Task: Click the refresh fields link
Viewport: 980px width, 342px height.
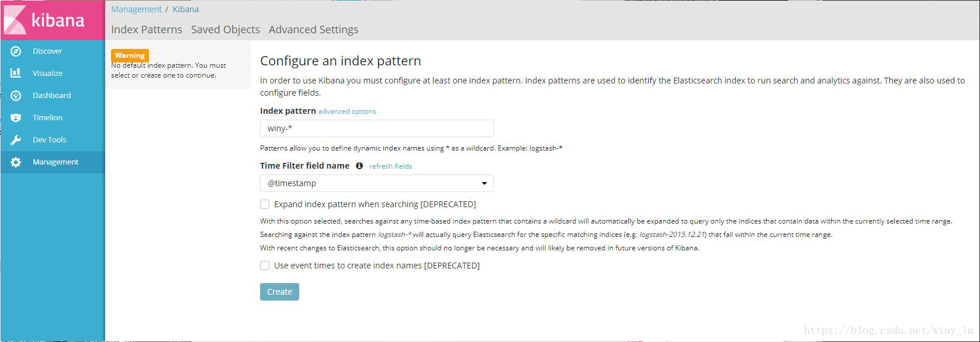Action: [390, 166]
